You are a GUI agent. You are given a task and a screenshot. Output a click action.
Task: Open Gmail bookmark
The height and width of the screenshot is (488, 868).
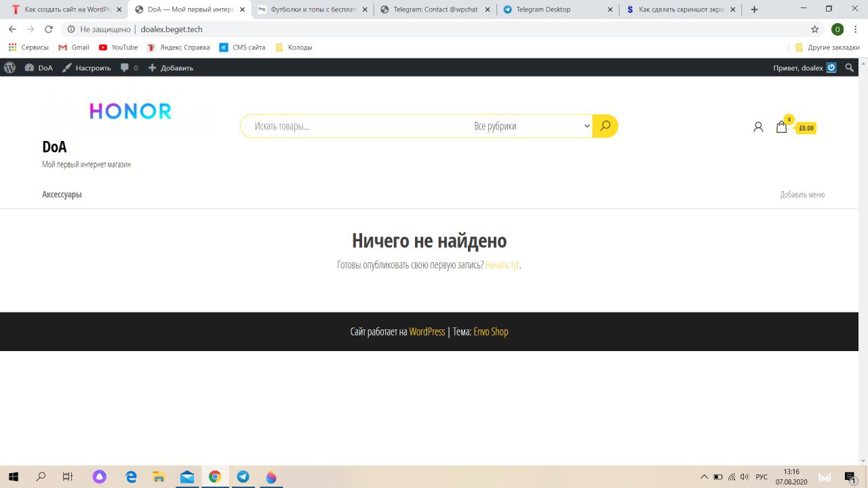[74, 47]
